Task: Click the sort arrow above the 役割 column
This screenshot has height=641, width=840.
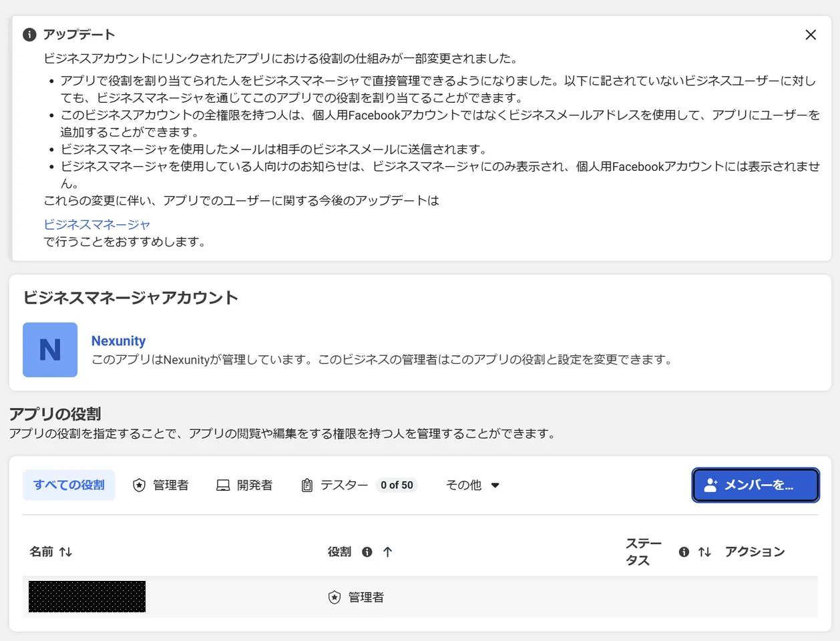Action: coord(387,552)
